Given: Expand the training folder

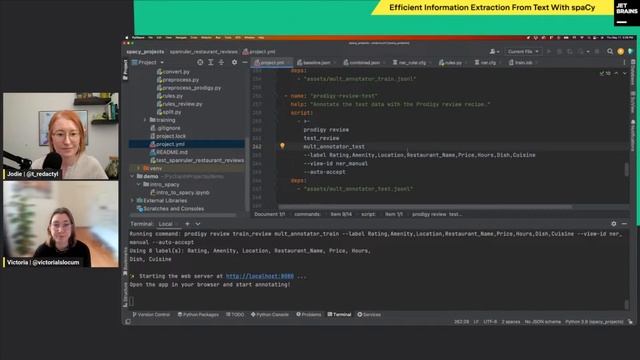Looking at the screenshot, I should point(145,120).
